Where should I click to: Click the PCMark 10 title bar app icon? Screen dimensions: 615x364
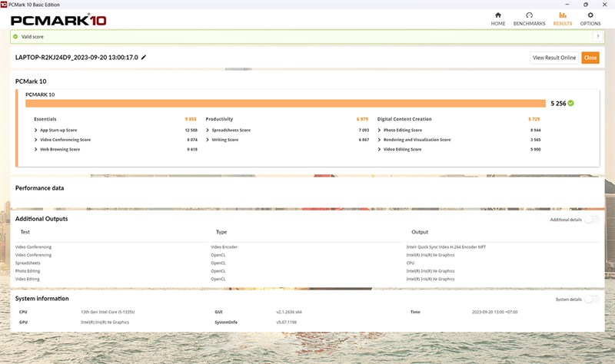pos(4,5)
